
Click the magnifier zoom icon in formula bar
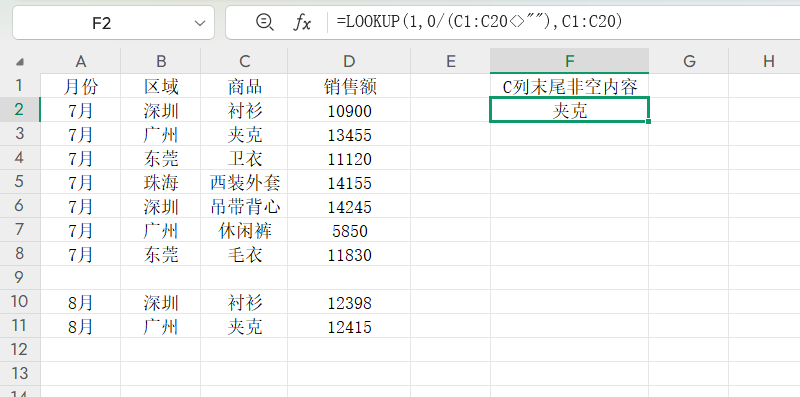pyautogui.click(x=264, y=22)
